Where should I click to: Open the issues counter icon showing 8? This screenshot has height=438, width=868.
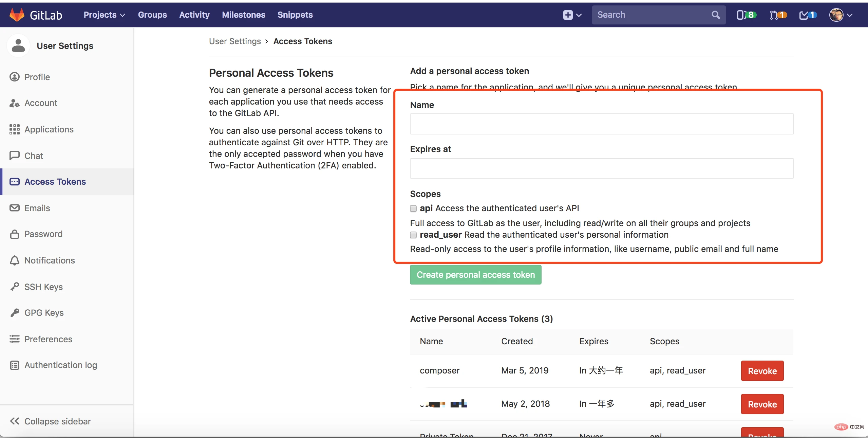click(x=747, y=15)
